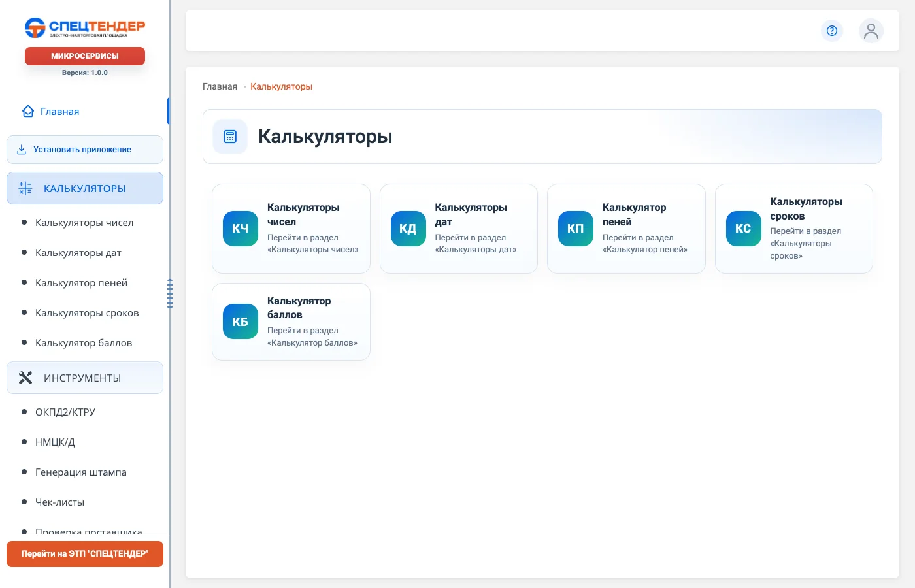The image size is (915, 588).
Task: Click the Калькуляторы breadcrumb
Action: (281, 86)
